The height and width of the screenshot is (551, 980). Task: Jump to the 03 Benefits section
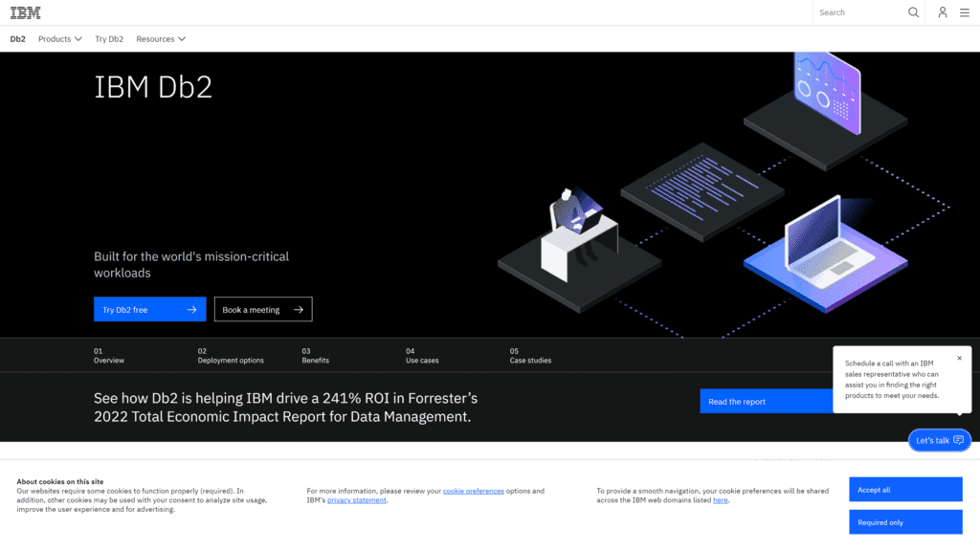[316, 356]
